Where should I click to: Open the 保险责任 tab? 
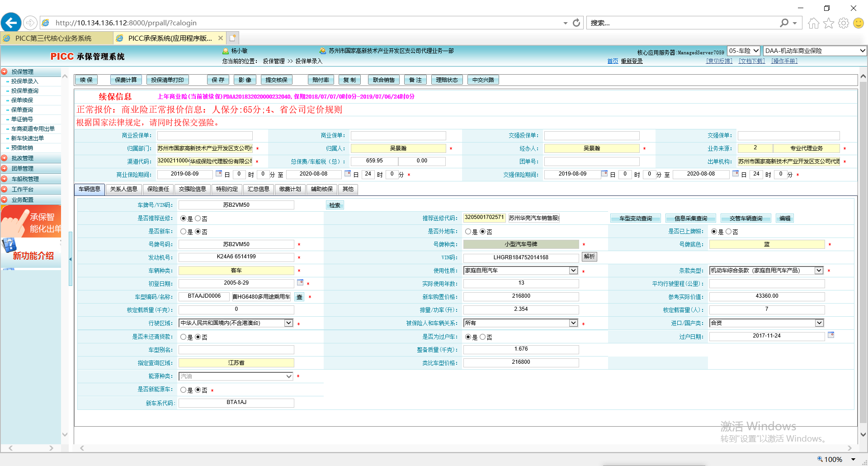[x=158, y=189]
